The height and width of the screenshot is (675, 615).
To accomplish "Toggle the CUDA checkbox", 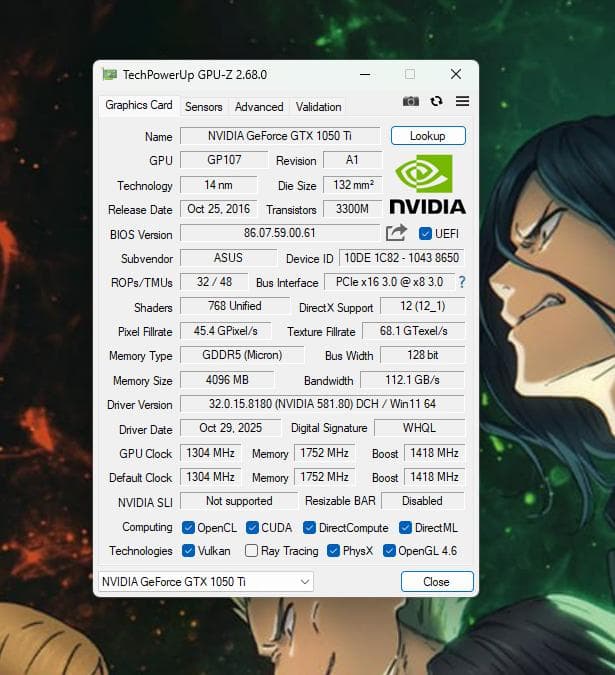I will 252,528.
